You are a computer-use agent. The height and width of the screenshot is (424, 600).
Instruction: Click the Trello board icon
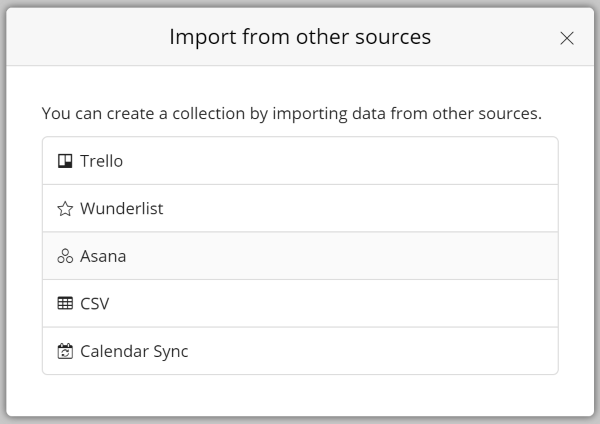point(65,161)
